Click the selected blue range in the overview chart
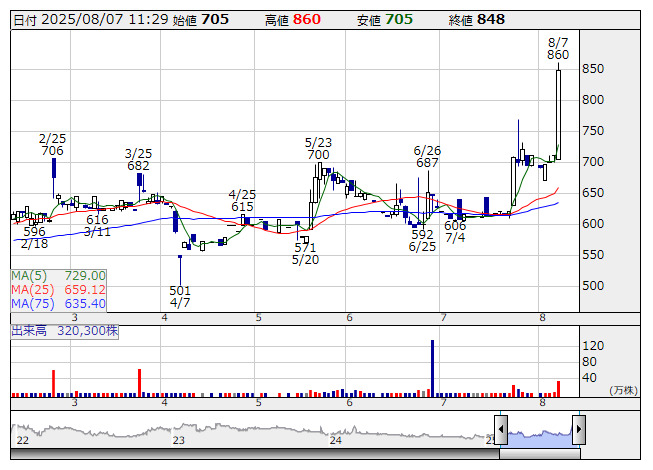Screen dimensions: 653x470 pyautogui.click(x=540, y=438)
